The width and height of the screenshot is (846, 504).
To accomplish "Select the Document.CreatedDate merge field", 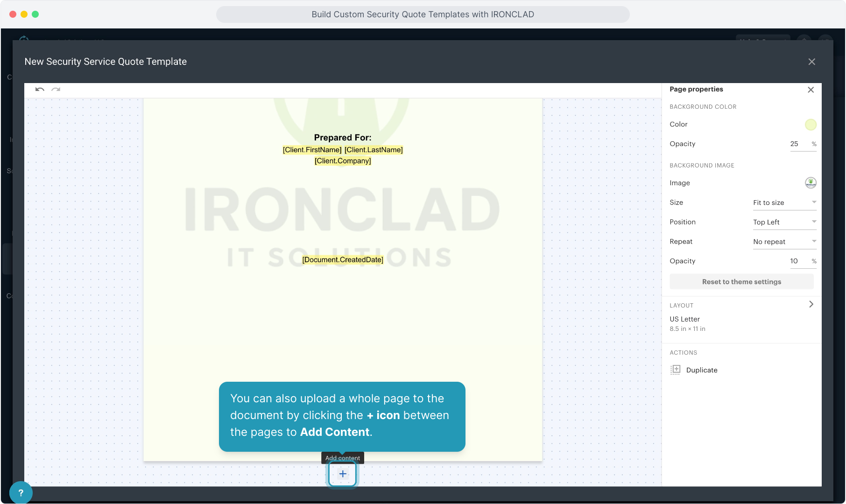I will coord(343,259).
